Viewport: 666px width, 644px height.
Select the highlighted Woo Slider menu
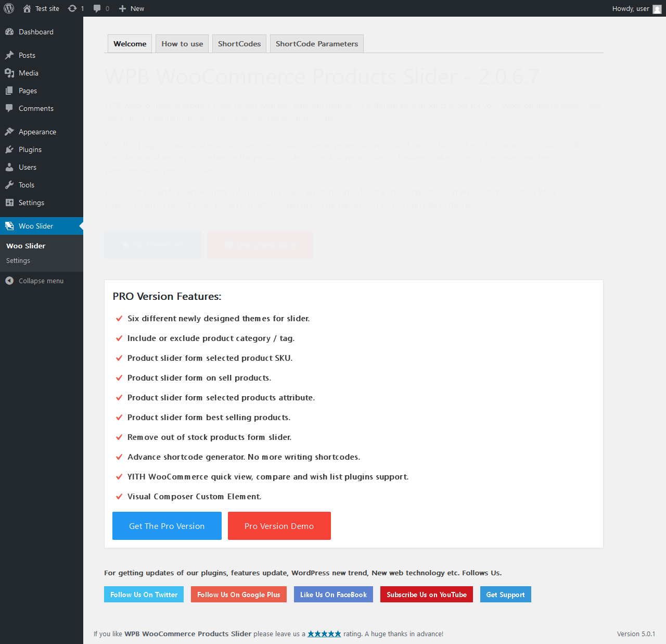click(x=42, y=226)
